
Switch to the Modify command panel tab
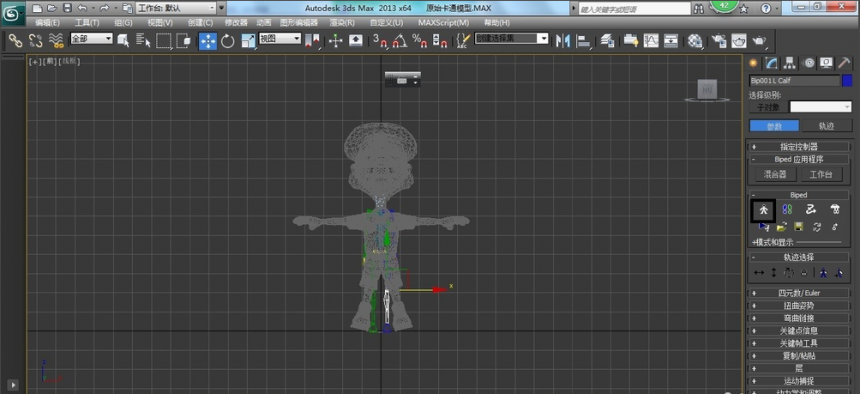pyautogui.click(x=771, y=63)
